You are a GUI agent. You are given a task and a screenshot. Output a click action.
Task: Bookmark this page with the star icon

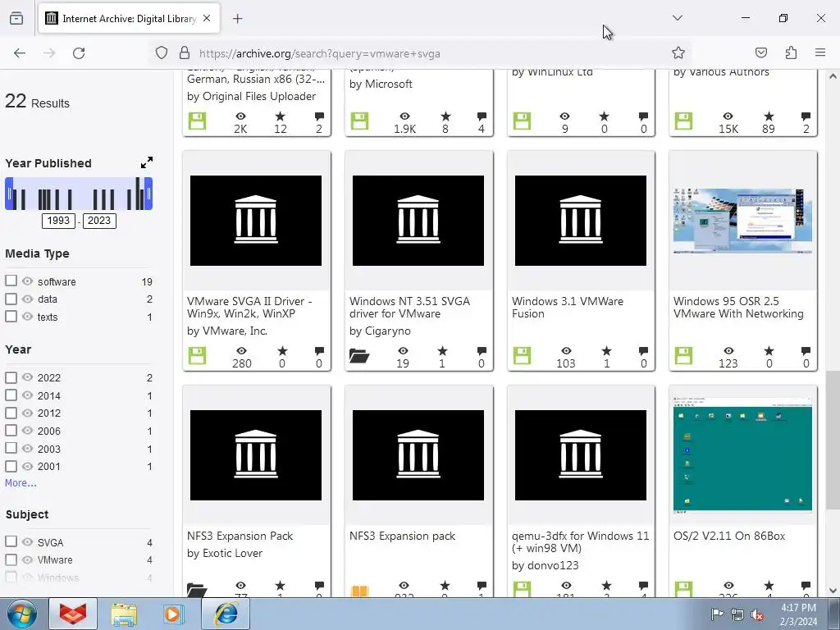click(678, 53)
